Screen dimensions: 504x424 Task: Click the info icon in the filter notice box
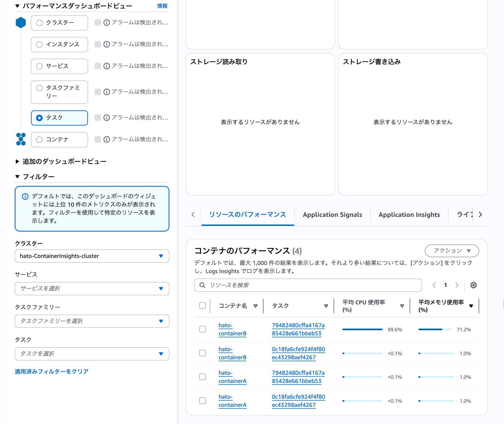[x=25, y=196]
